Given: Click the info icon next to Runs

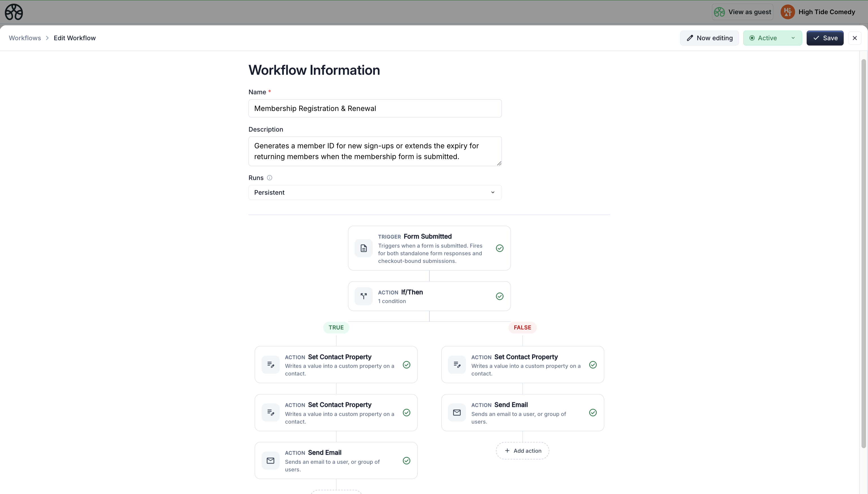Looking at the screenshot, I should (269, 178).
